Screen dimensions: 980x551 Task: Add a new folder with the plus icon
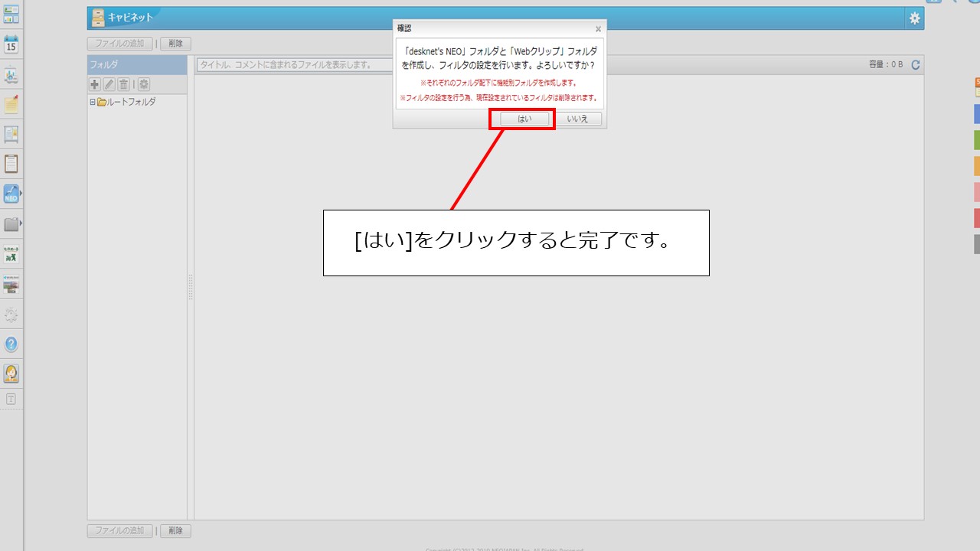tap(95, 84)
